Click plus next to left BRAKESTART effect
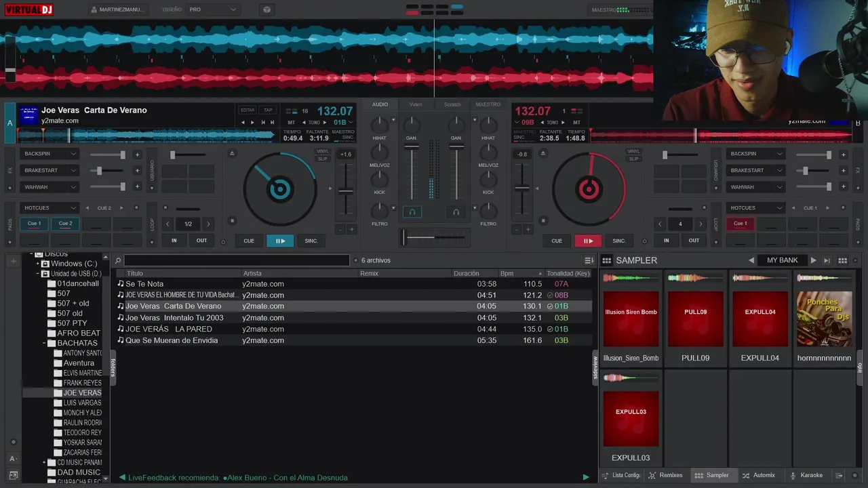This screenshot has height=488, width=868. click(137, 171)
